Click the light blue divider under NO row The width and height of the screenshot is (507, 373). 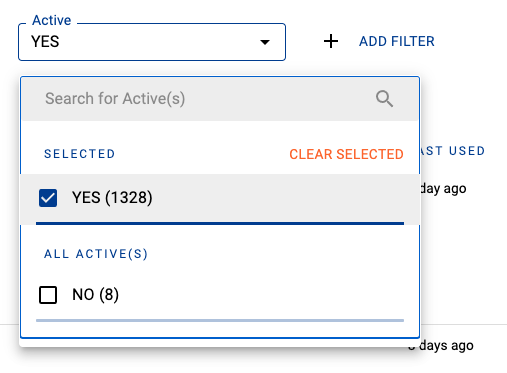coord(220,320)
